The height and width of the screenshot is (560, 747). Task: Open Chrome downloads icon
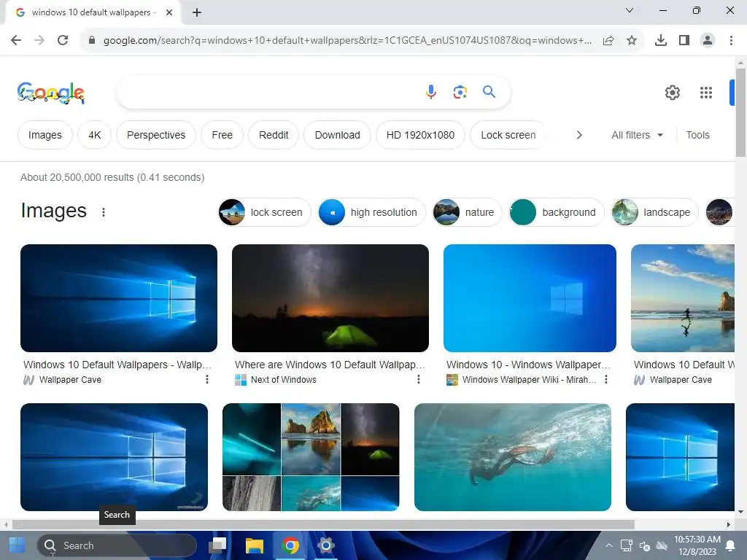click(x=660, y=40)
